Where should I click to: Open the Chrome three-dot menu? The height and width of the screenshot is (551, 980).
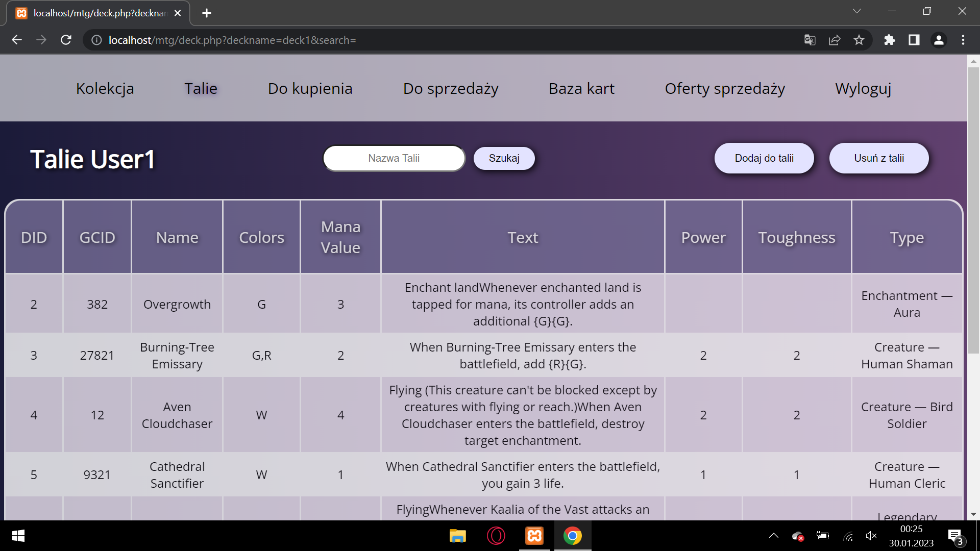tap(963, 40)
